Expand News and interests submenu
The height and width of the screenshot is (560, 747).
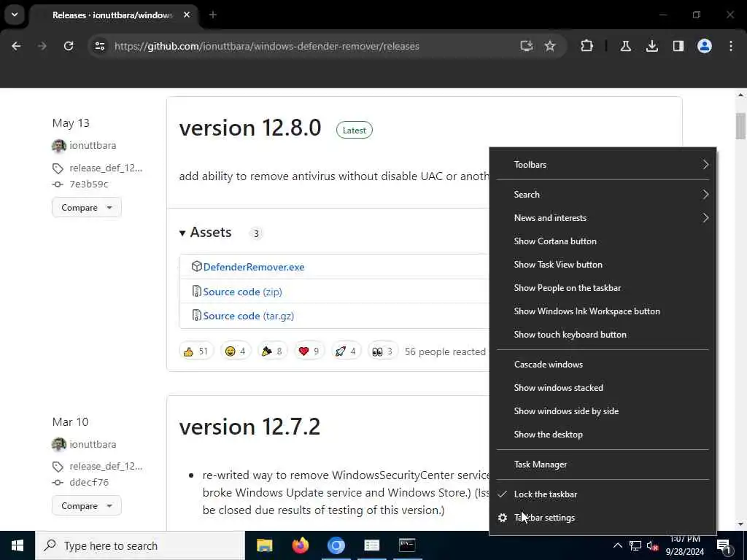pyautogui.click(x=603, y=218)
